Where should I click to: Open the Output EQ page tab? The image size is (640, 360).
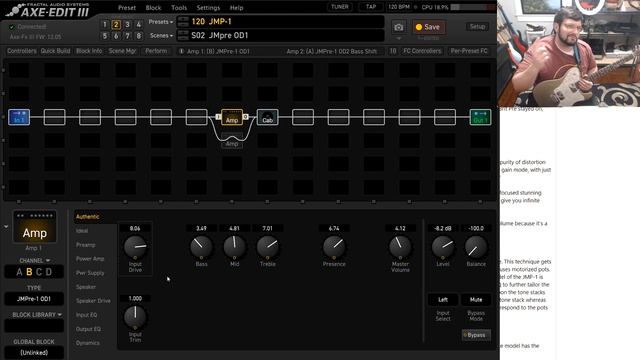(88, 329)
